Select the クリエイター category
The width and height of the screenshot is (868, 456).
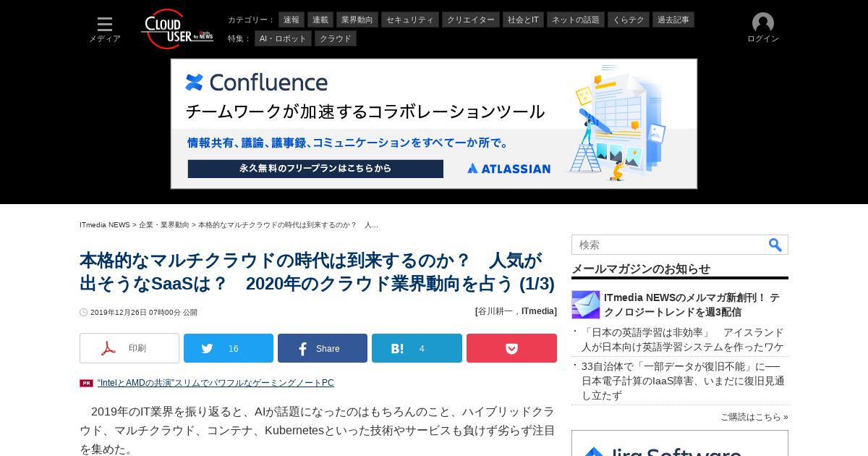(471, 20)
